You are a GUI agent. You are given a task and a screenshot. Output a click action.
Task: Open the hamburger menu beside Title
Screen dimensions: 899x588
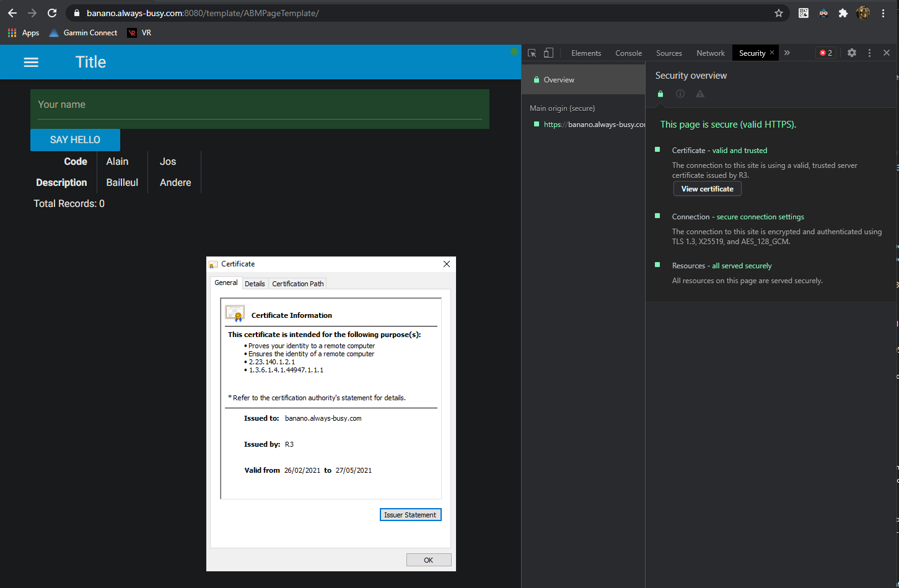click(x=31, y=62)
